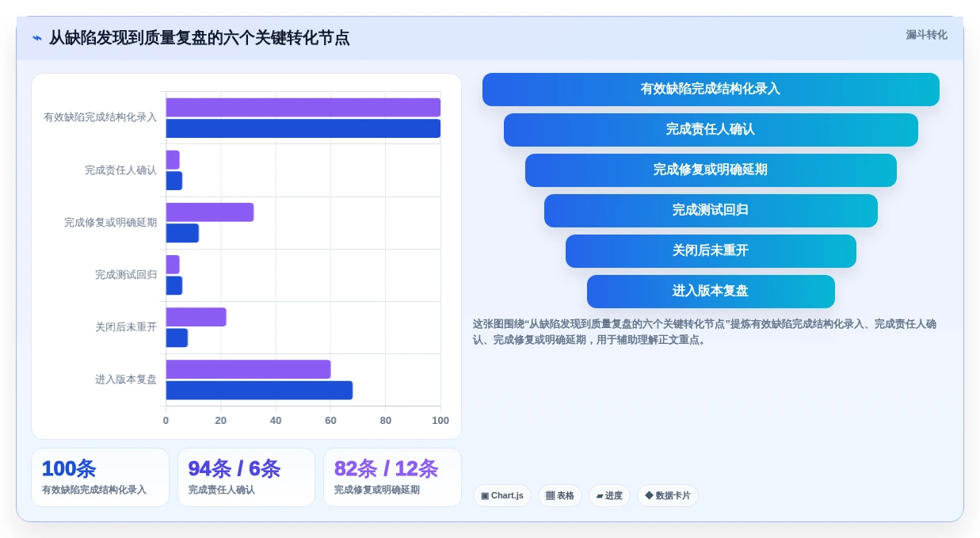This screenshot has width=980, height=538.
Task: Click chart axis label 完成修复或明确延期
Action: point(110,223)
